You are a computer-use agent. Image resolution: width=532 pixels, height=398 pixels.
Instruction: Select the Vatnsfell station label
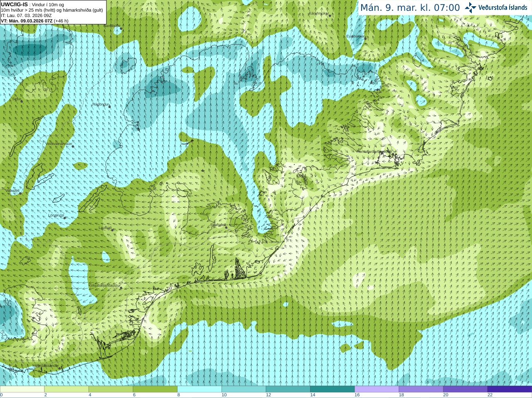coord(12,191)
